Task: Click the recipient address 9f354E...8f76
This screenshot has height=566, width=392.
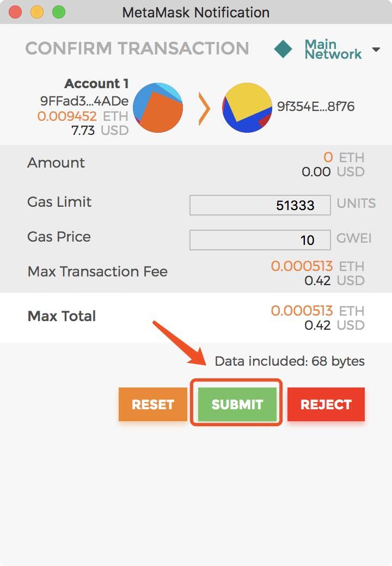Action: 316,107
